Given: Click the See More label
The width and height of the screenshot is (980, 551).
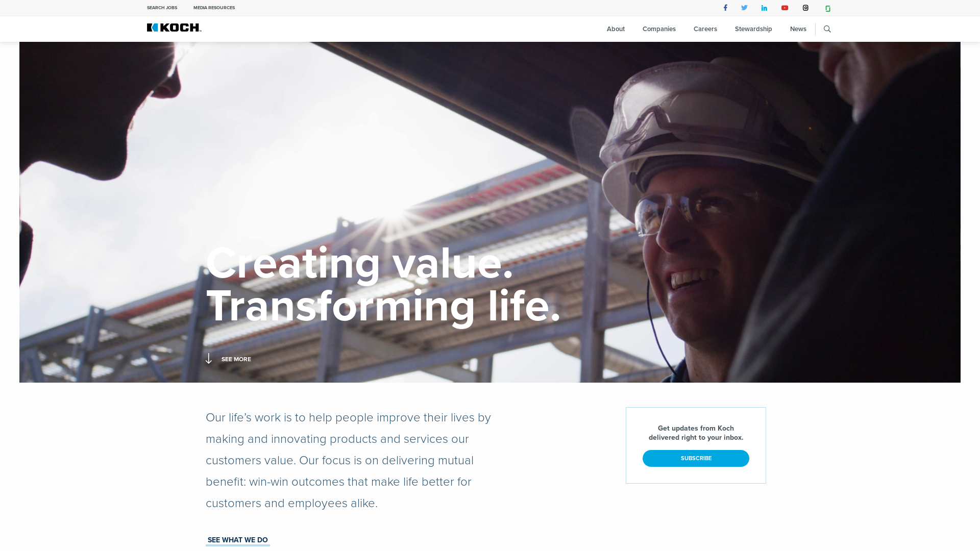Looking at the screenshot, I should (236, 359).
